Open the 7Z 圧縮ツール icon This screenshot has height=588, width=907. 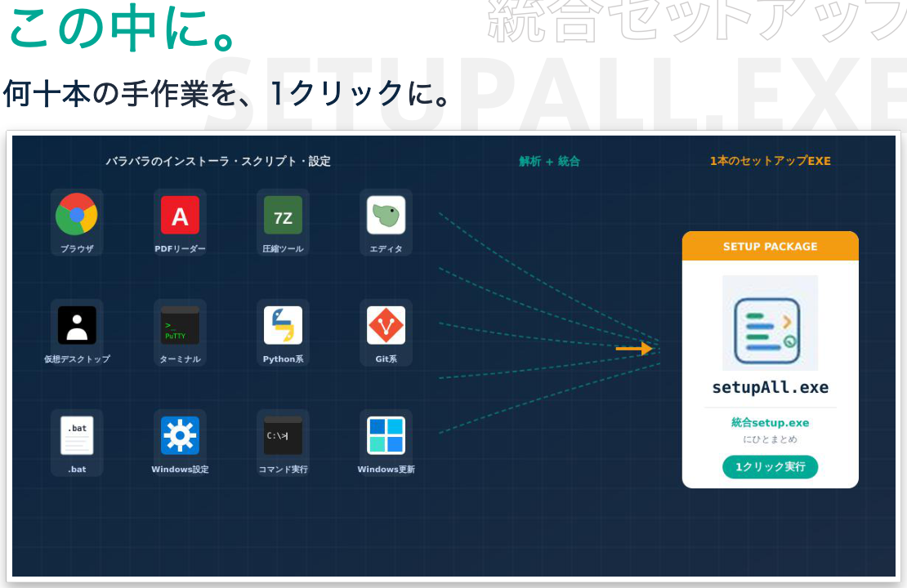tap(283, 215)
